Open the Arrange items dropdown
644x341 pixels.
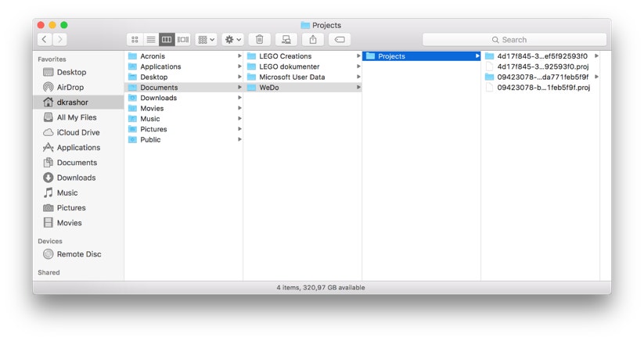click(x=207, y=39)
